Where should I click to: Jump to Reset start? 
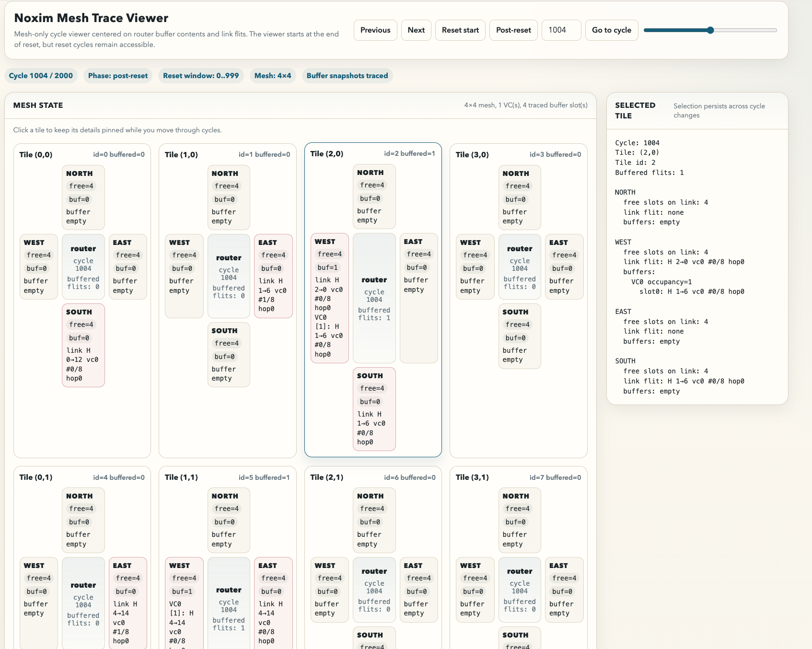point(460,30)
